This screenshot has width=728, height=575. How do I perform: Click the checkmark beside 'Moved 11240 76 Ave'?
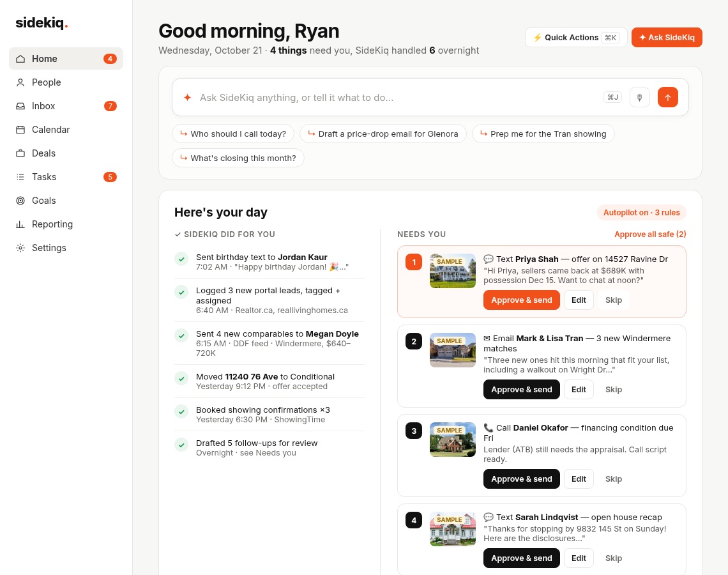[x=181, y=378]
